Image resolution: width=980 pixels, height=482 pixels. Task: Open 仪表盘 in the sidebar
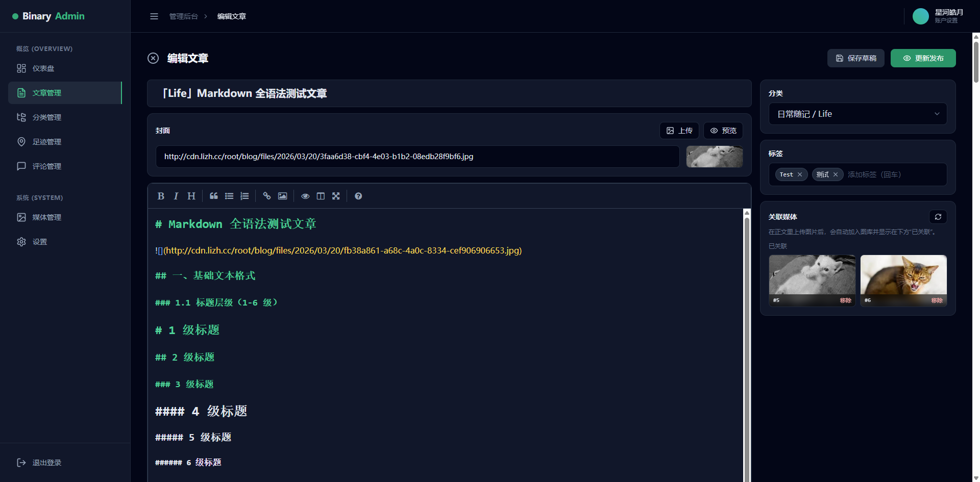(65, 68)
